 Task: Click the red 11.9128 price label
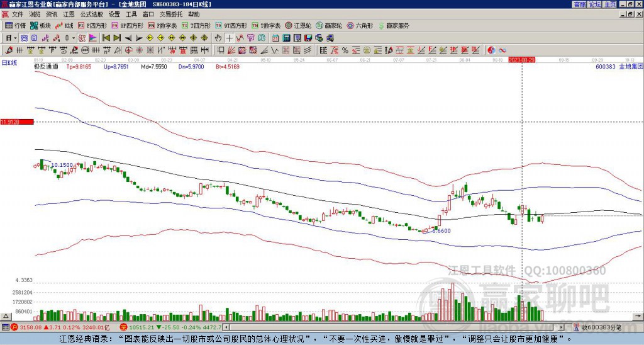tap(16, 122)
